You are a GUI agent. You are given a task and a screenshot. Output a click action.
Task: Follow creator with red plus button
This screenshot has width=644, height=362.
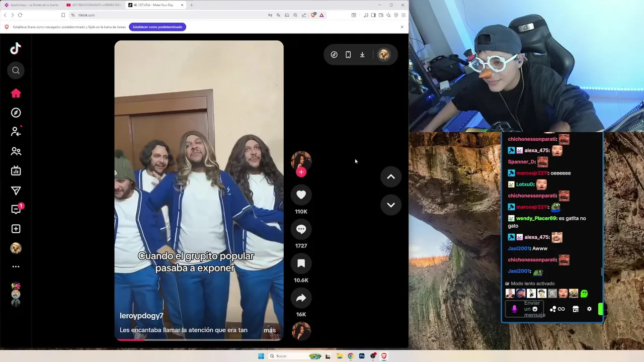(x=301, y=172)
